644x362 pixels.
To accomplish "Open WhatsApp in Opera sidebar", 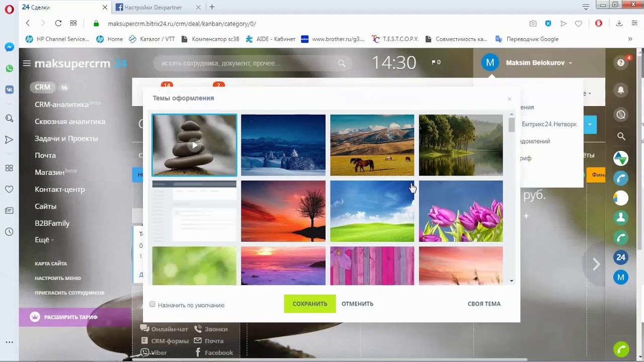I will 9,68.
